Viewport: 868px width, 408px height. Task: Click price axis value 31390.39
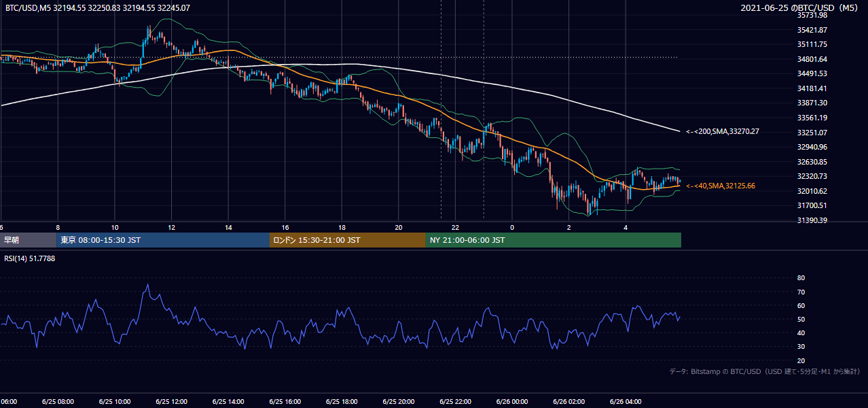coord(812,220)
